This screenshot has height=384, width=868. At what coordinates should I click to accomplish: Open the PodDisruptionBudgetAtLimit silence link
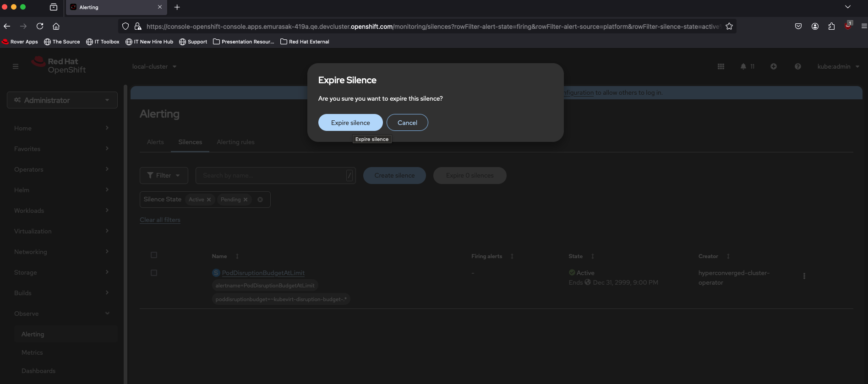[263, 273]
